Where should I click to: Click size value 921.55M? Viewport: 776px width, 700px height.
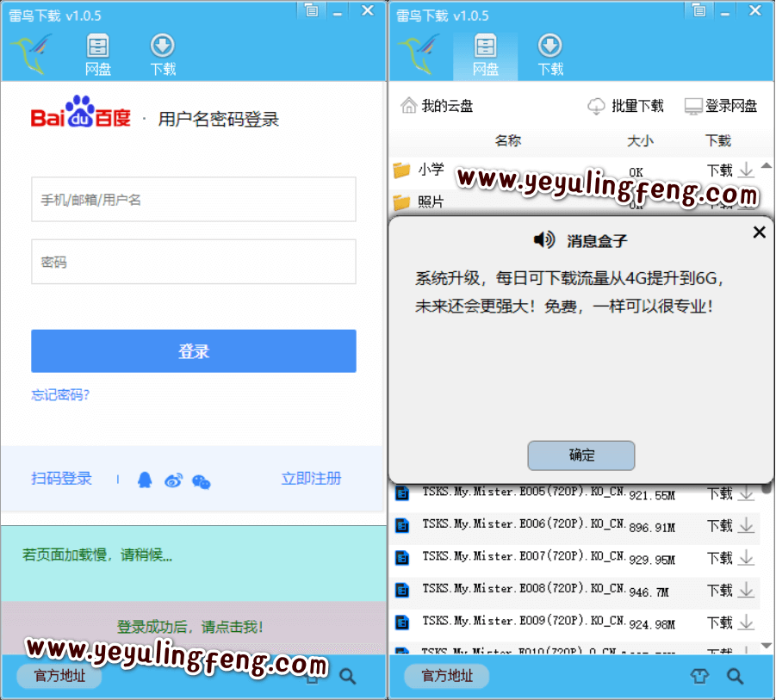(x=652, y=495)
